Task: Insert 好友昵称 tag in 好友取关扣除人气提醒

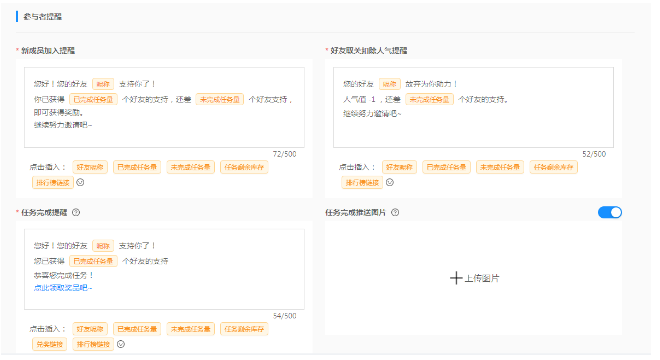Action: tap(399, 167)
